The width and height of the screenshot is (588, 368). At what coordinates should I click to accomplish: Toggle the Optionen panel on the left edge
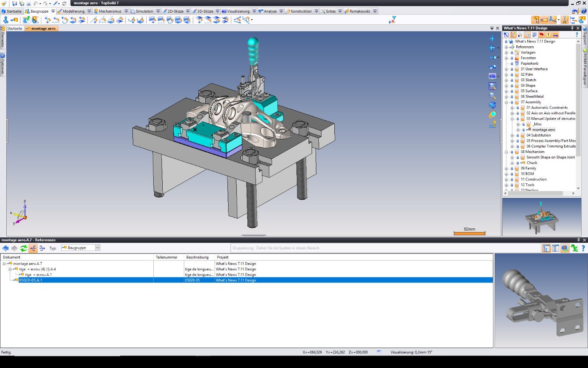pyautogui.click(x=3, y=63)
